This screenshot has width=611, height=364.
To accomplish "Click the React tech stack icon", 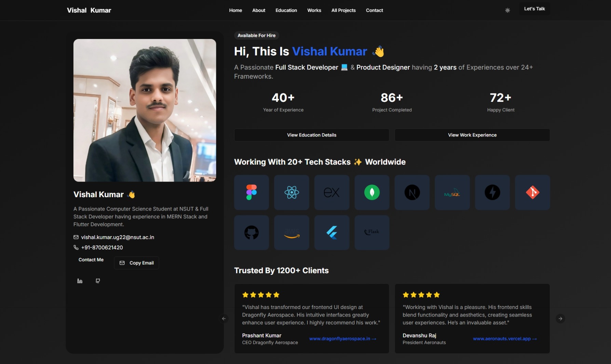I will 291,192.
